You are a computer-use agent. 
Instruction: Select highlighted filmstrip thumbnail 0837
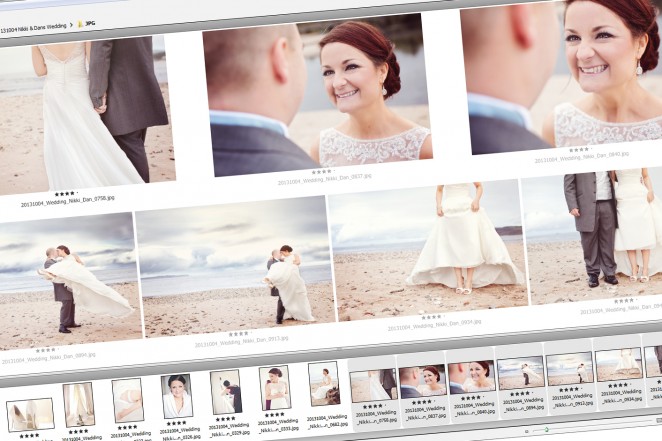click(423, 381)
